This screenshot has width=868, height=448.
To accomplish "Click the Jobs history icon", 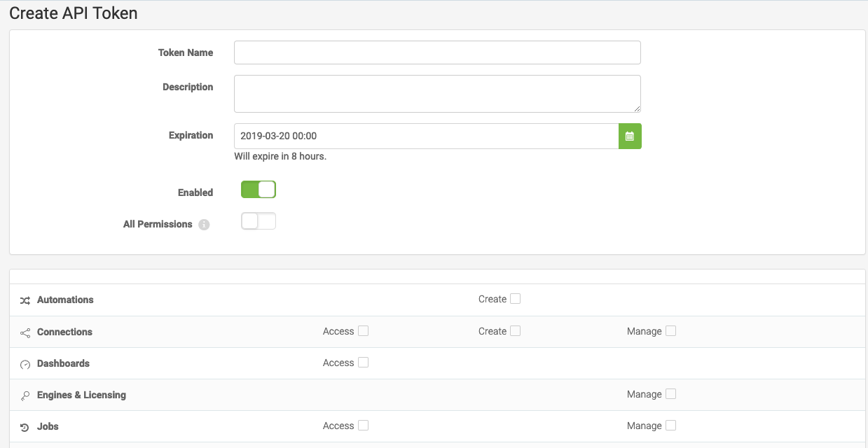I will 25,427.
